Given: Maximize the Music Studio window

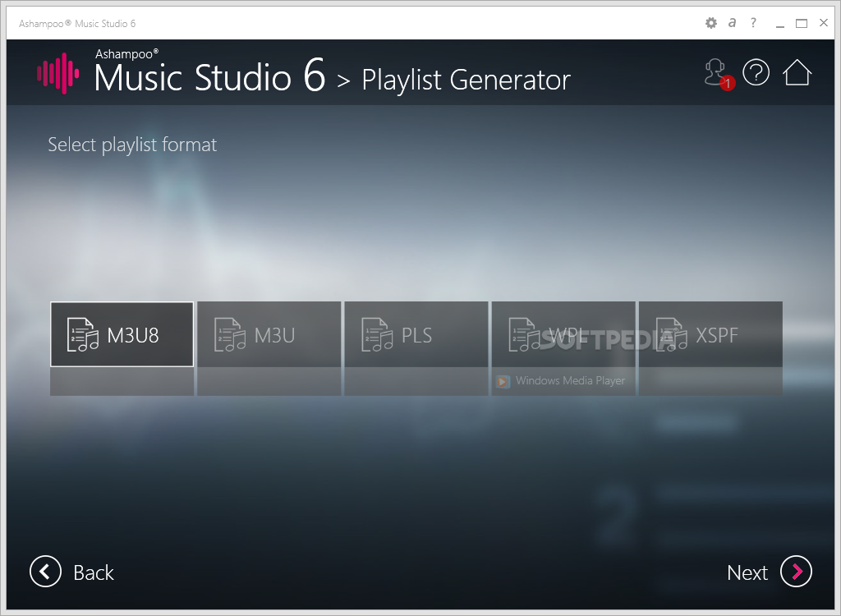Looking at the screenshot, I should [802, 23].
